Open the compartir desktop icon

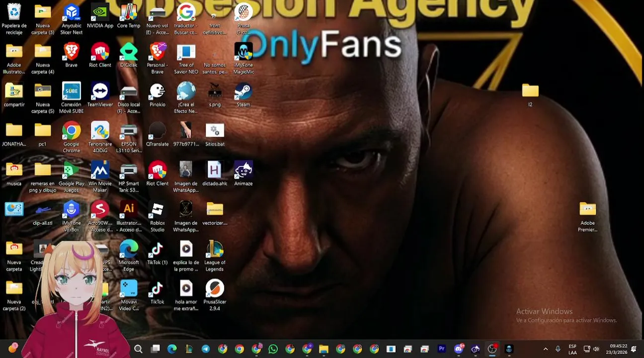click(14, 95)
